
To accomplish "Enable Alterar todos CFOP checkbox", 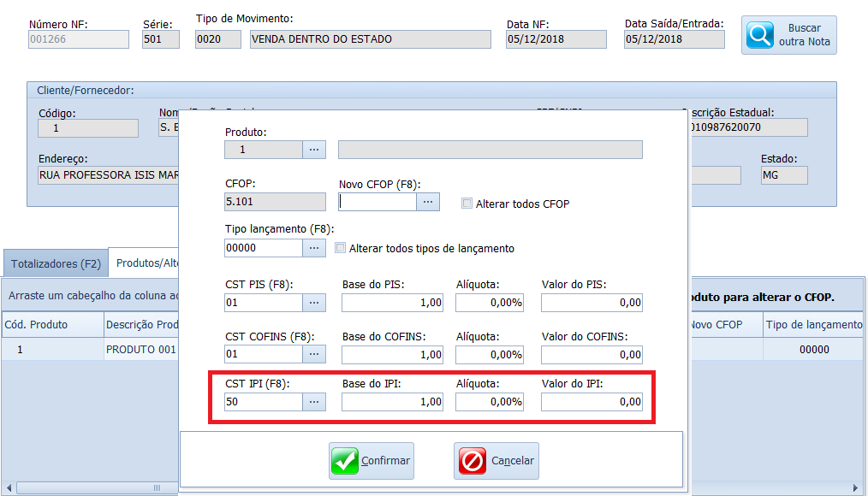I will (467, 204).
